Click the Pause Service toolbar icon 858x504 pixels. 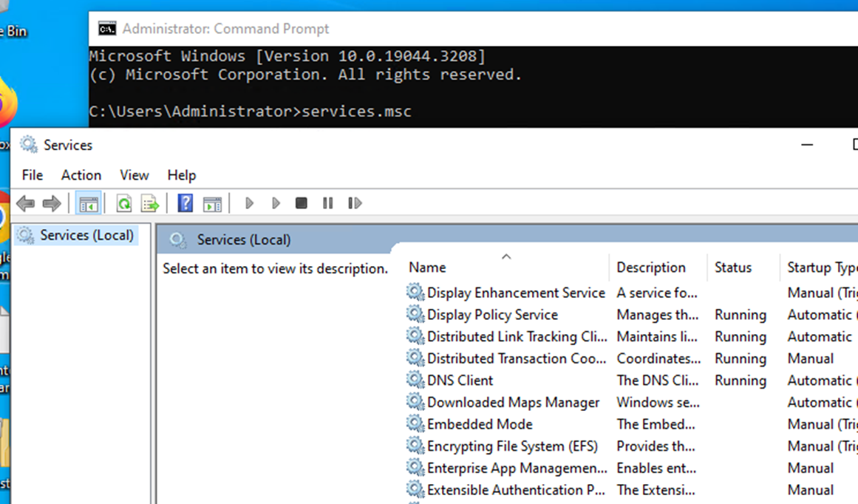coord(328,203)
